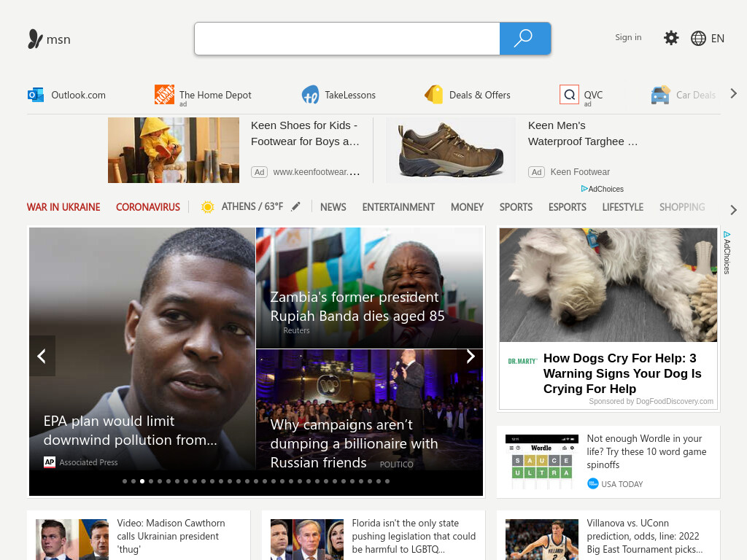Open Florida LGBTQ legislation article

pos(414,536)
